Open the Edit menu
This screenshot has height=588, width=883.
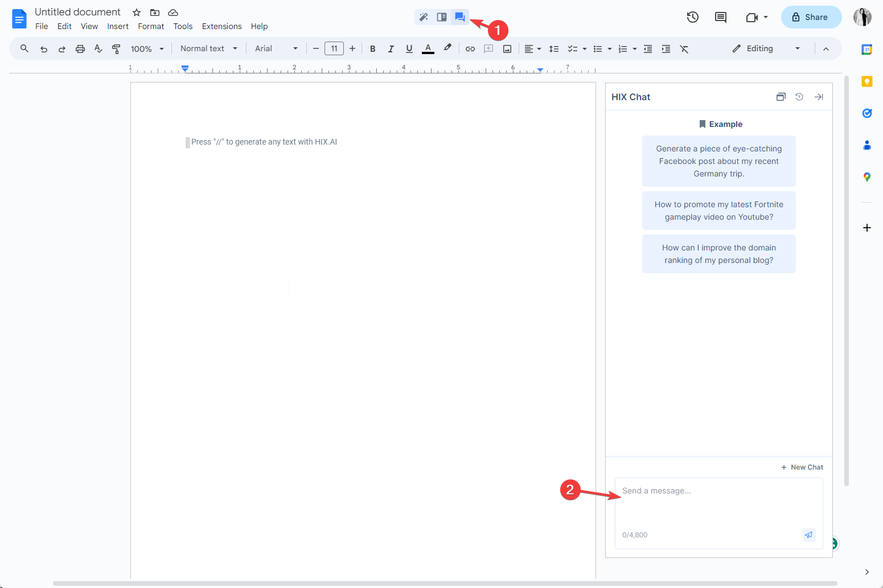tap(64, 26)
